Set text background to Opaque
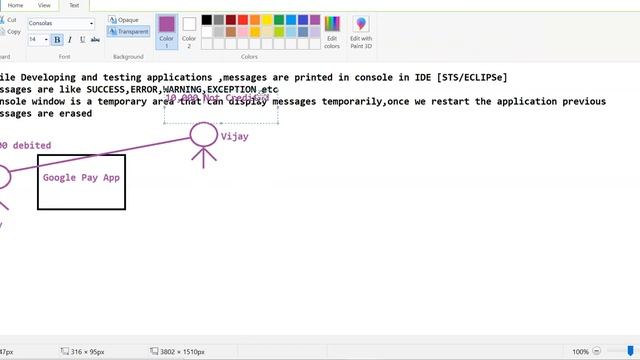 [x=124, y=20]
